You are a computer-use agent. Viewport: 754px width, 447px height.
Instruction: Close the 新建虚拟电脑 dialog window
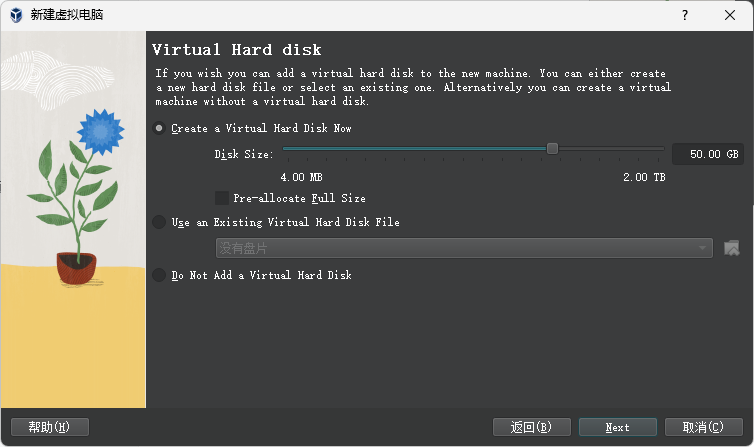click(731, 15)
